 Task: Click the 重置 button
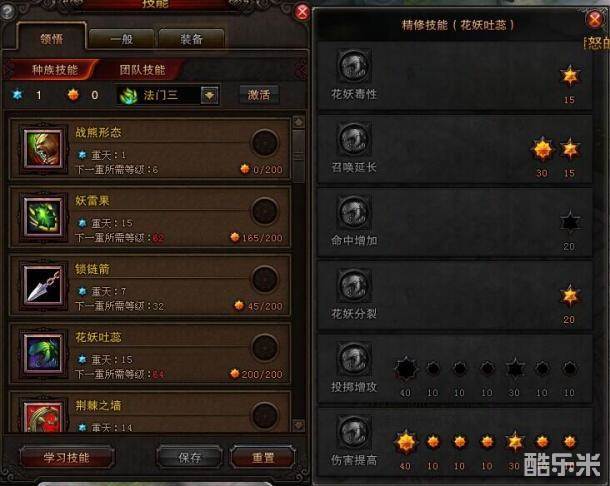click(x=263, y=457)
